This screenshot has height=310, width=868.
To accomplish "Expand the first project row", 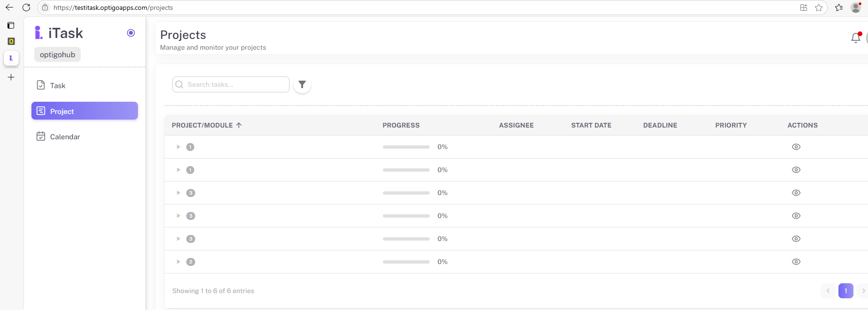I will tap(178, 147).
